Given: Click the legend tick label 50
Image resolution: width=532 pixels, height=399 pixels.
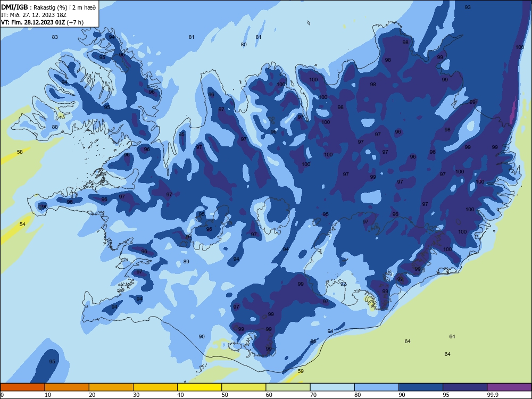Looking at the screenshot, I should click(x=225, y=395).
